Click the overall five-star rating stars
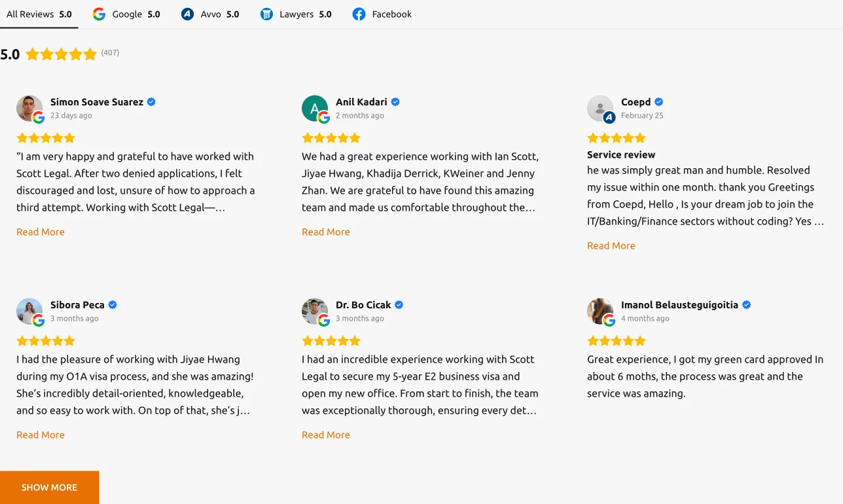This screenshot has height=504, width=843. [61, 54]
